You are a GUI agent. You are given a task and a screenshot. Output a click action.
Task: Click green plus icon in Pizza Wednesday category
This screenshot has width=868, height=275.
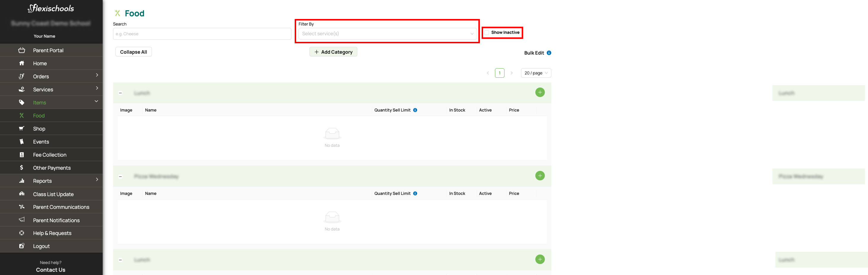pyautogui.click(x=540, y=176)
